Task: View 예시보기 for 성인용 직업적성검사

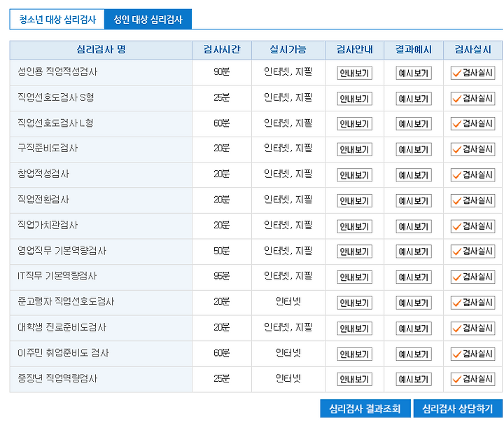Action: tap(414, 73)
